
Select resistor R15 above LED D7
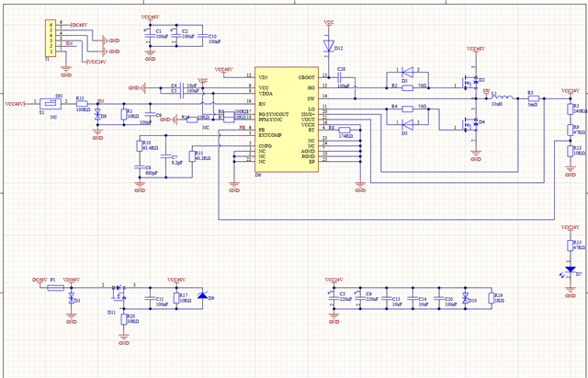571,246
